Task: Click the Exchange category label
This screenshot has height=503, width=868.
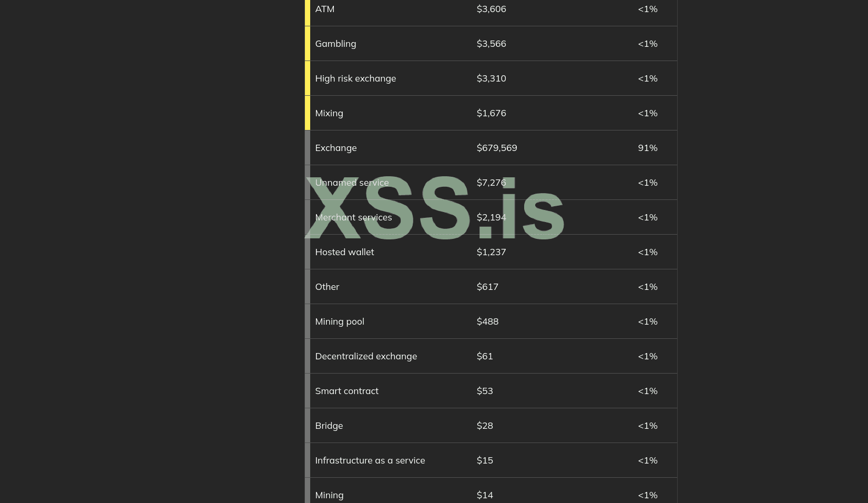Action: (x=336, y=148)
